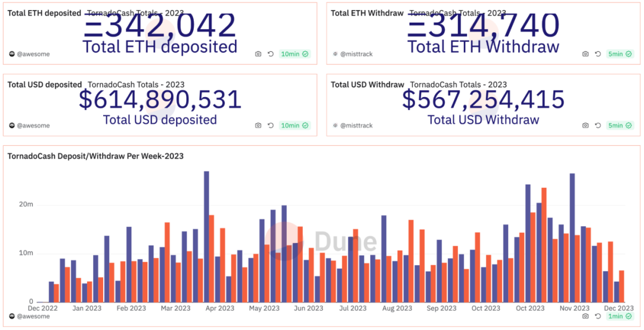Open TornadoCash Deposit/Withdraw Per Week-2023 title
Viewport: 644px width, 330px height.
[95, 156]
